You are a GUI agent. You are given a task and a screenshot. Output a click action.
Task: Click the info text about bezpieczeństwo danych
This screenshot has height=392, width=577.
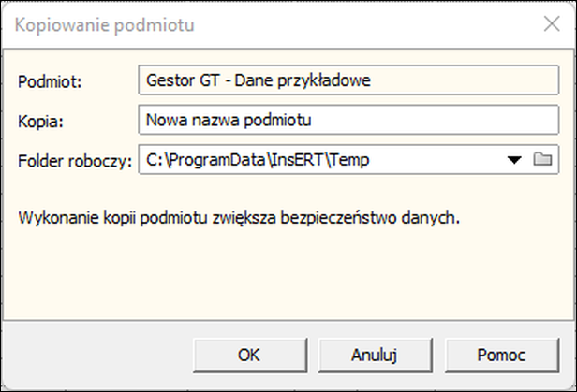pyautogui.click(x=239, y=218)
